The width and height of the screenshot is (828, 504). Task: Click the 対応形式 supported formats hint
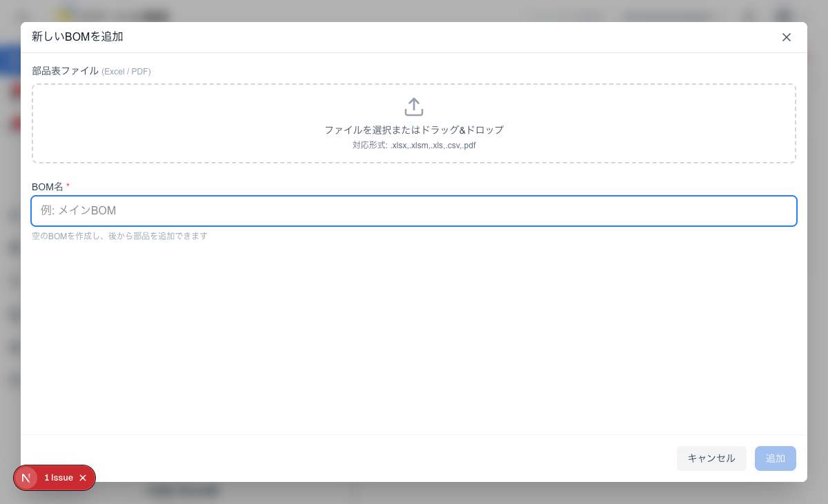coord(414,145)
